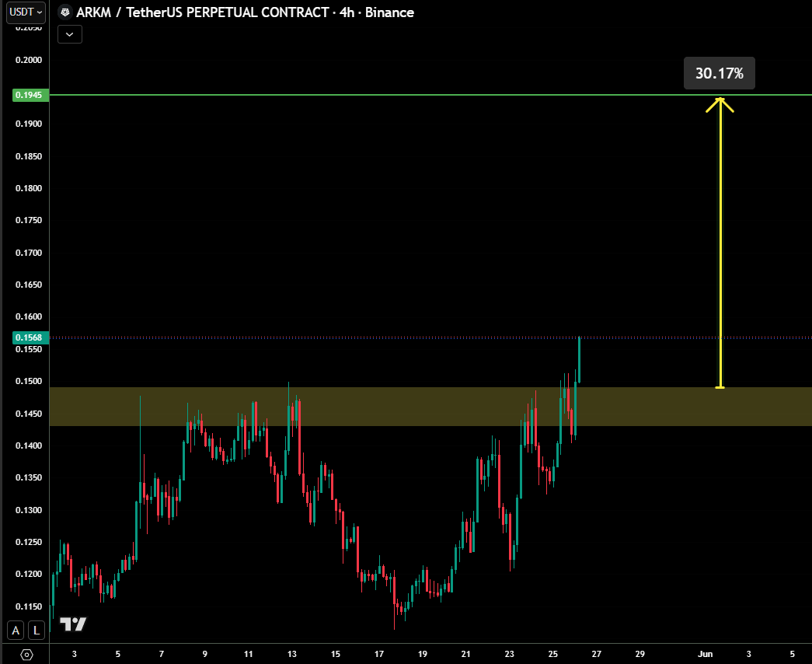Click the 0.1700 price axis label
Viewport: 812px width, 664px height.
pyautogui.click(x=29, y=253)
